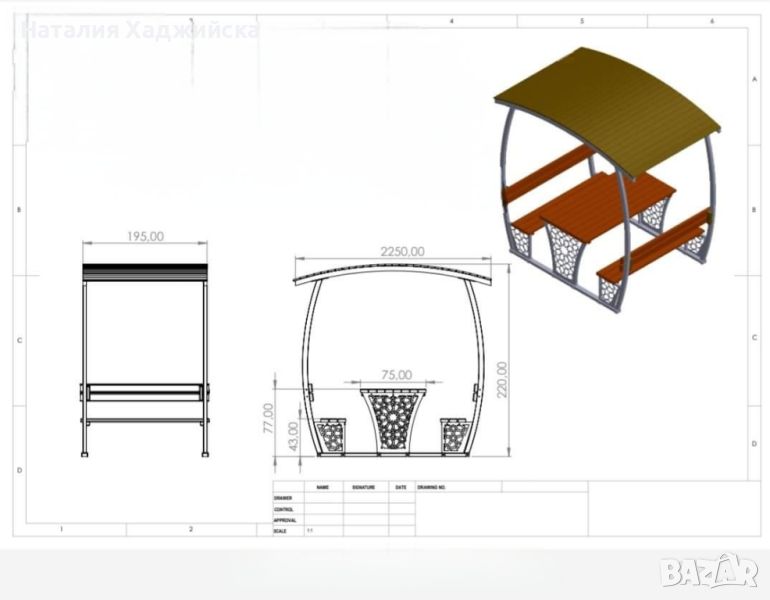Select the 77,00 table height dimension
This screenshot has height=600, width=770.
pos(268,417)
